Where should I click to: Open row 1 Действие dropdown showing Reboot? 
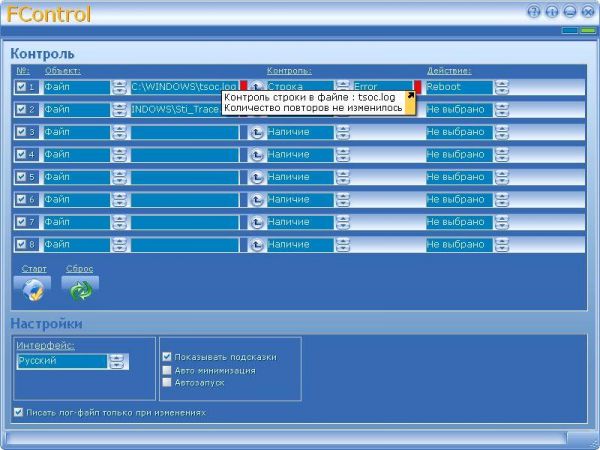tap(501, 87)
